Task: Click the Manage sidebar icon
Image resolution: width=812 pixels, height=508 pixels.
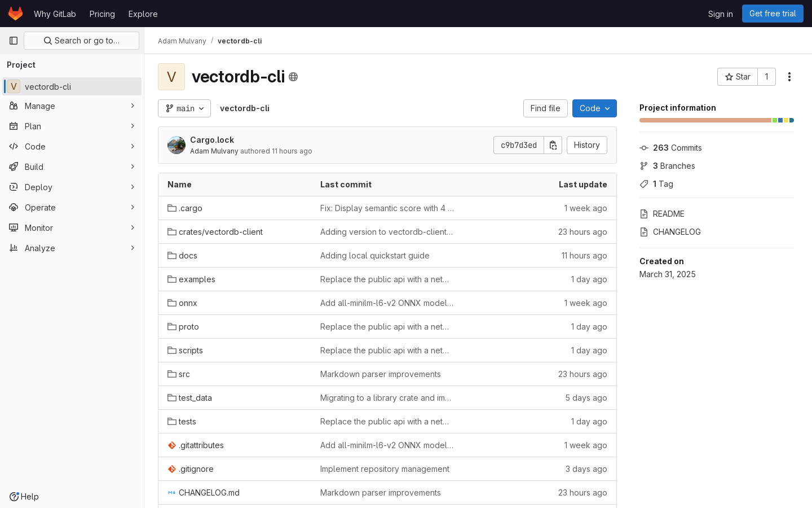Action: point(14,106)
